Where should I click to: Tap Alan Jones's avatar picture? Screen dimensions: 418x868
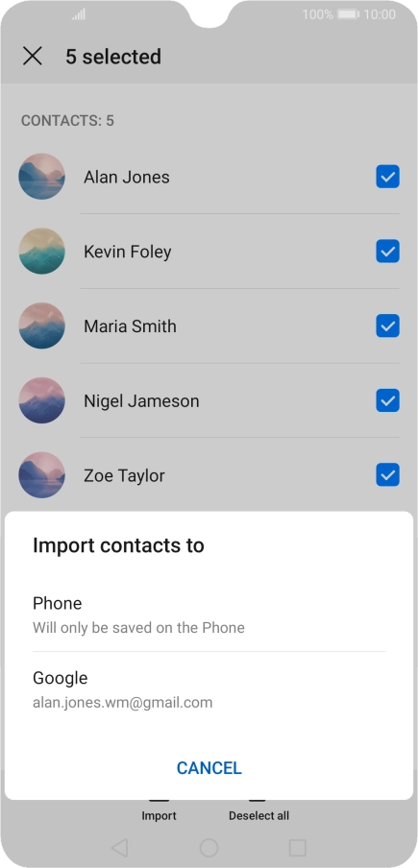click(41, 177)
